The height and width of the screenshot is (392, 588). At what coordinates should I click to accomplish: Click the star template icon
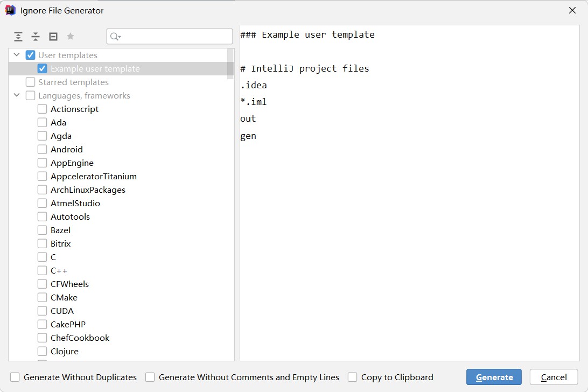tap(71, 37)
